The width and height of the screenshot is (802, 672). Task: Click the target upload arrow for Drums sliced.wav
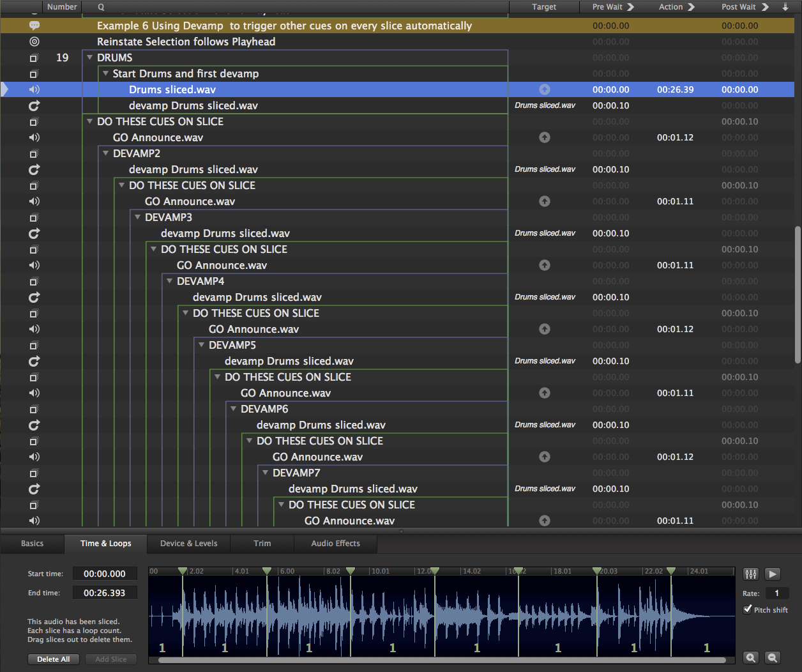544,89
